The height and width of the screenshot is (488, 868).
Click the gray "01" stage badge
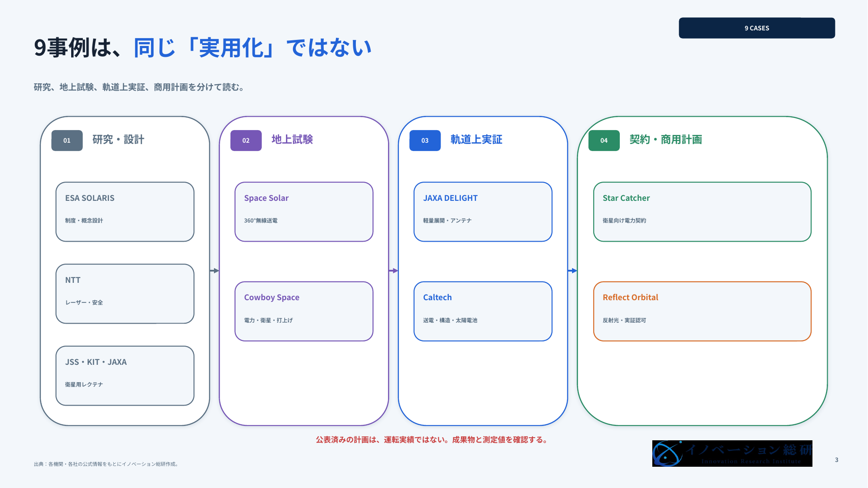[x=67, y=141]
